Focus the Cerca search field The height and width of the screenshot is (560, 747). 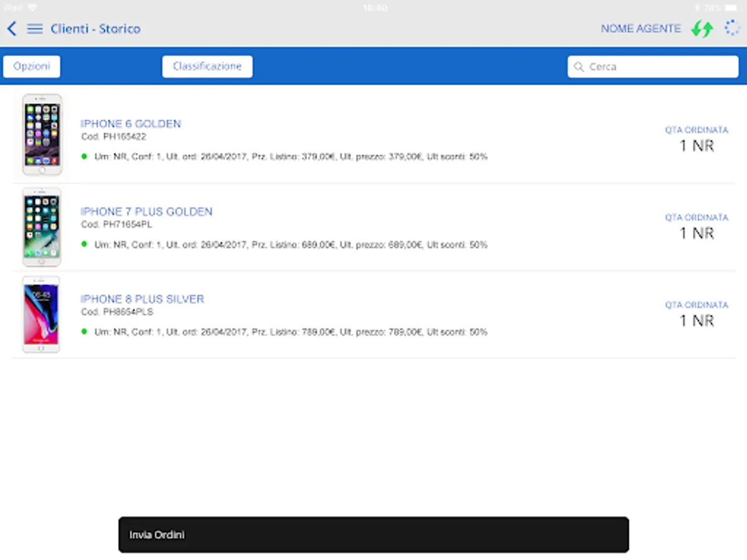click(x=653, y=67)
